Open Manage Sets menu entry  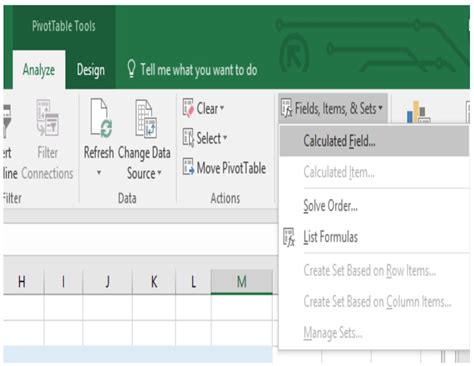(374, 333)
